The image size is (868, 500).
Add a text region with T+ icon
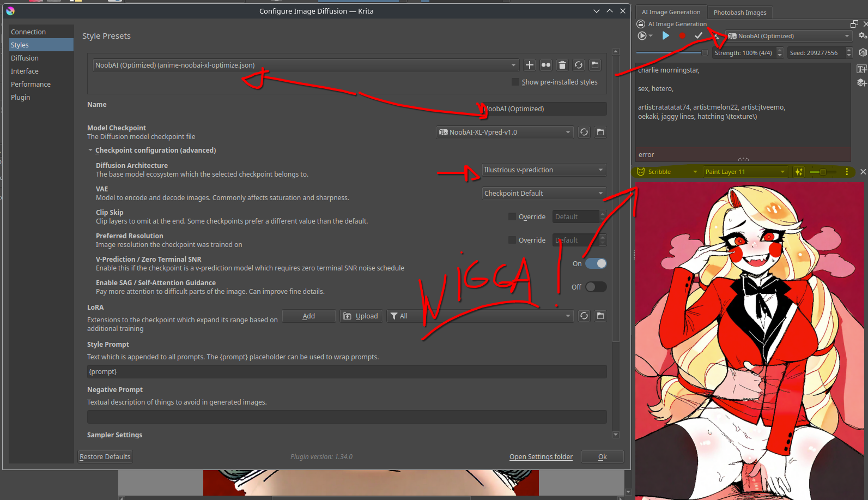pyautogui.click(x=862, y=69)
